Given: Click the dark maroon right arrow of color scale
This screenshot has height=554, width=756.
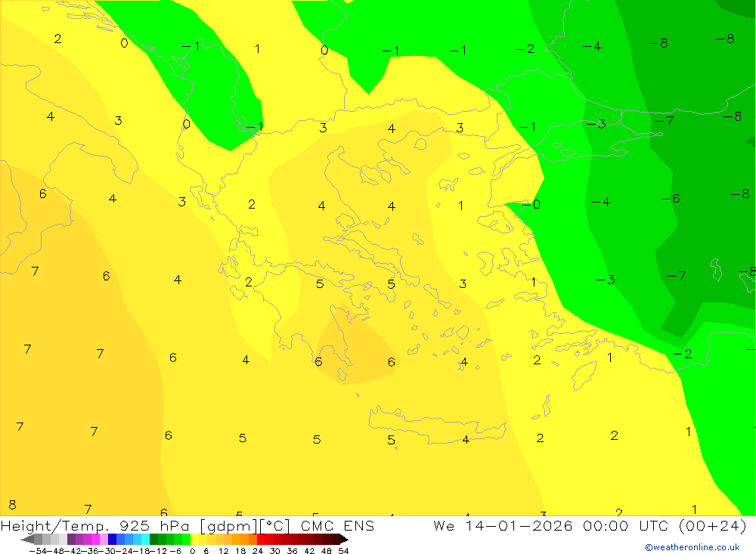Looking at the screenshot, I should 343,539.
